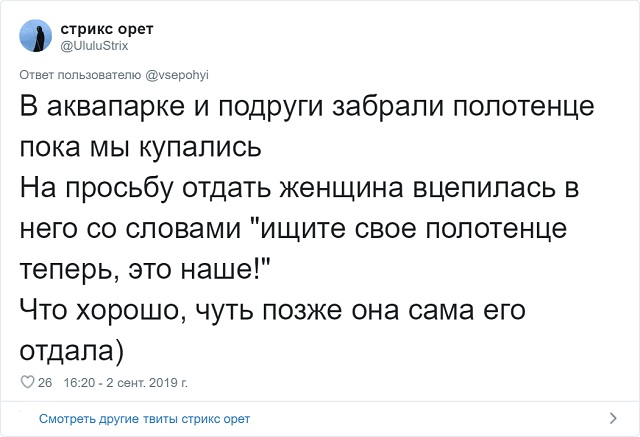
Task: Open the @UluluStrix handle link
Action: (94, 45)
